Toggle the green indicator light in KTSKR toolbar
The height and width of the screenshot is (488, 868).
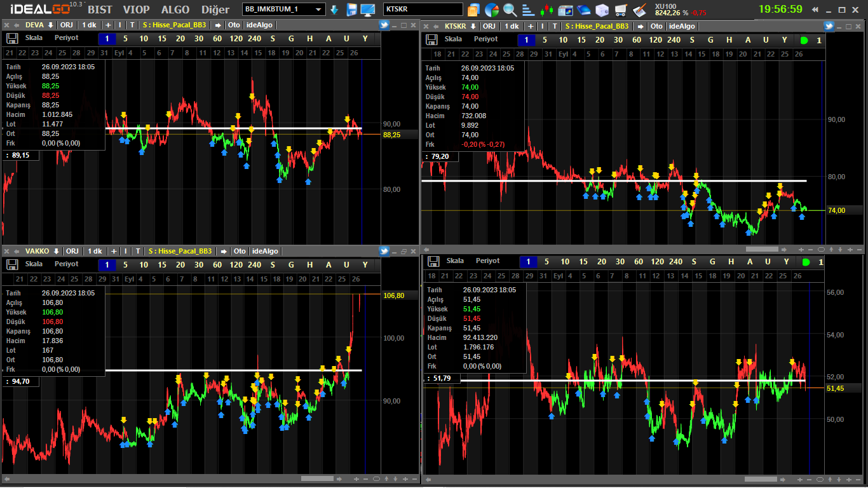click(804, 40)
